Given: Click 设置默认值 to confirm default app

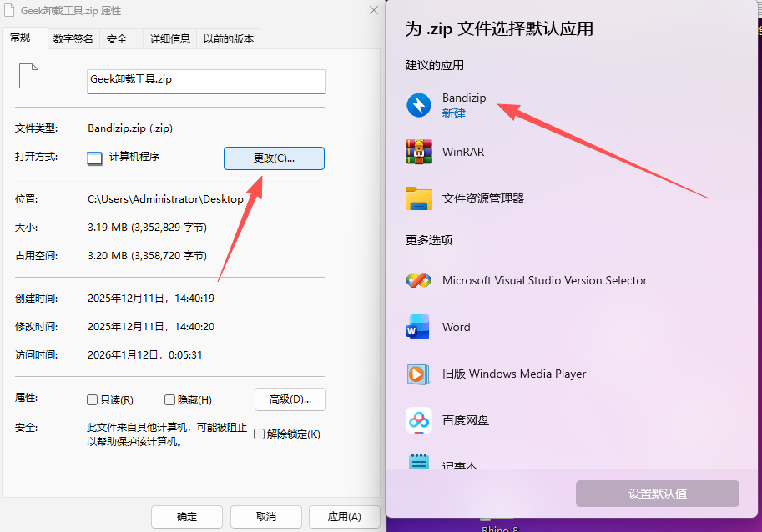Looking at the screenshot, I should pos(657,493).
